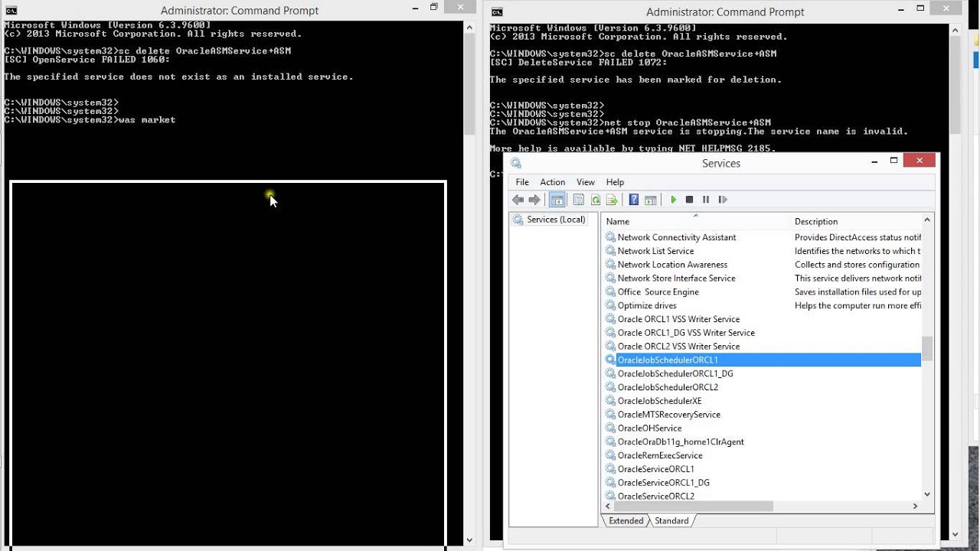
Task: Click the left Command Prompt title bar icon
Action: [x=11, y=11]
